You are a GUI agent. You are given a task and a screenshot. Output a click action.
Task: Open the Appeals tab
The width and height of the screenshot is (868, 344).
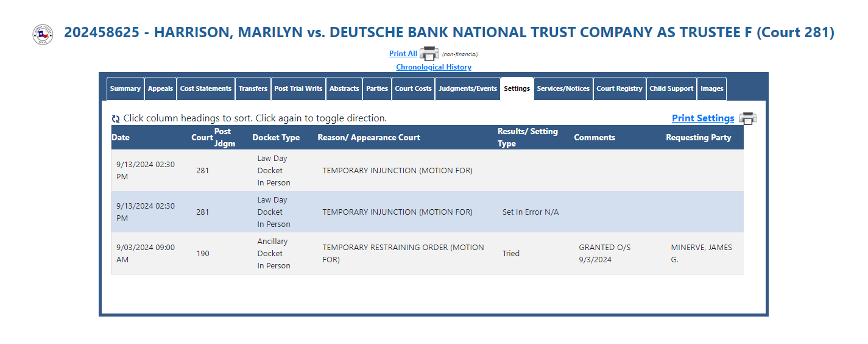(x=160, y=88)
